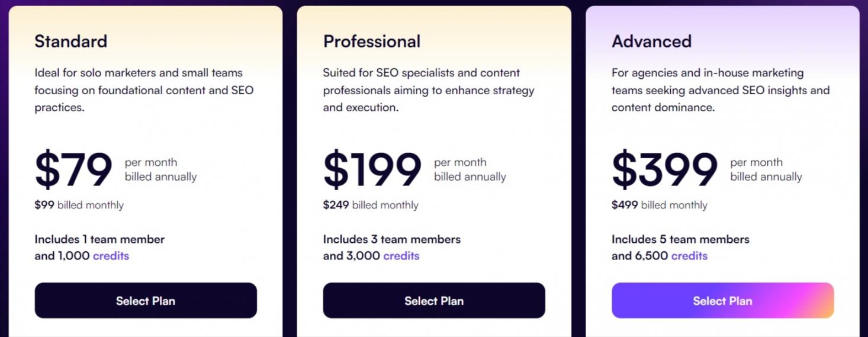Open the credits link under Standard plan
The image size is (868, 337).
(111, 256)
